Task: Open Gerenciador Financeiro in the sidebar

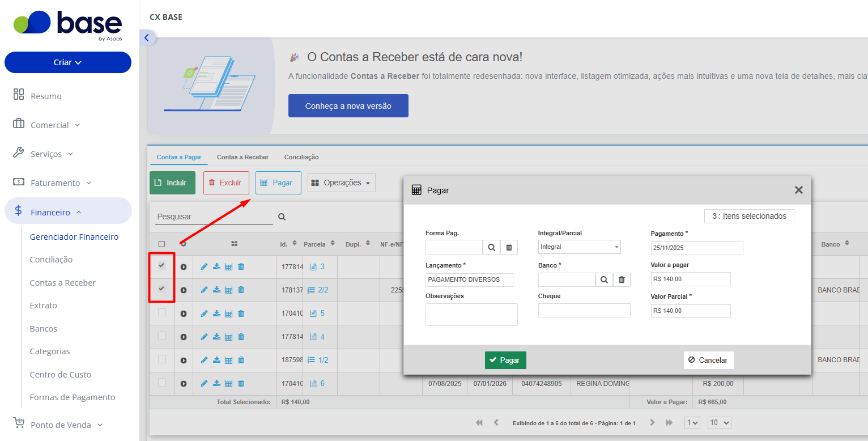Action: (74, 237)
